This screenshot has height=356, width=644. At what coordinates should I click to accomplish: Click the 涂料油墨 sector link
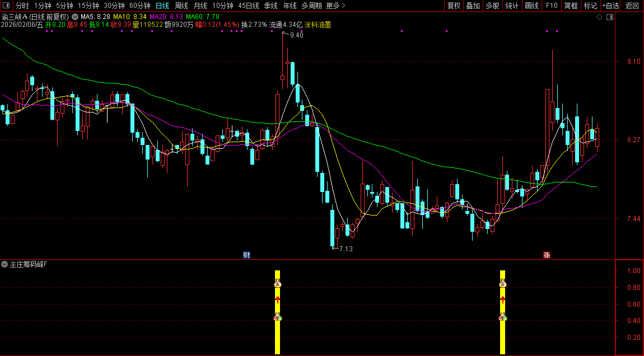click(x=318, y=25)
